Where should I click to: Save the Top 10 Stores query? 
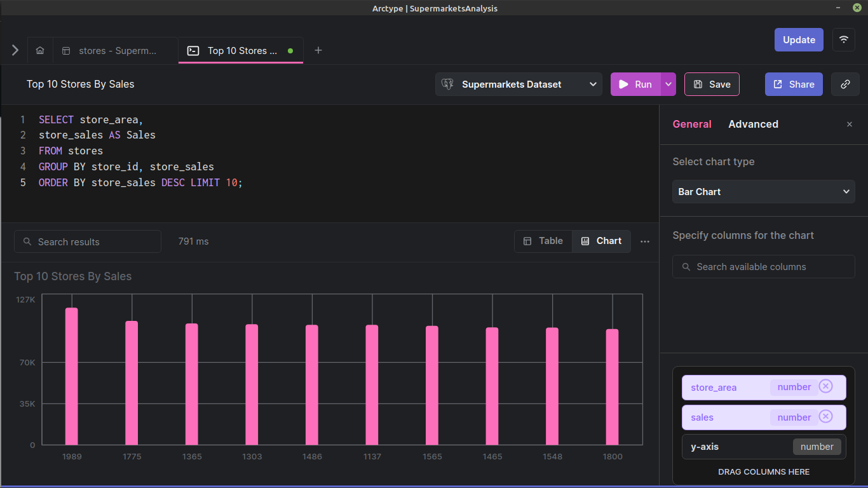click(712, 84)
